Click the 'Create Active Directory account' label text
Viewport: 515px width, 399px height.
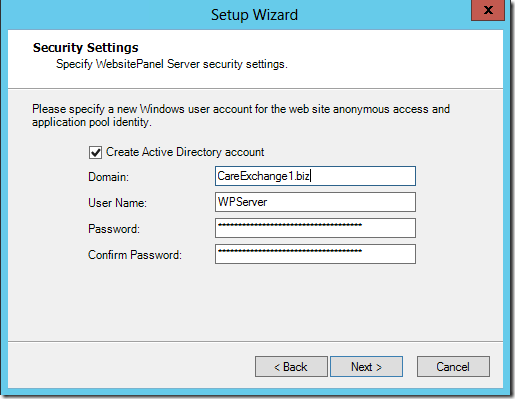click(x=185, y=152)
